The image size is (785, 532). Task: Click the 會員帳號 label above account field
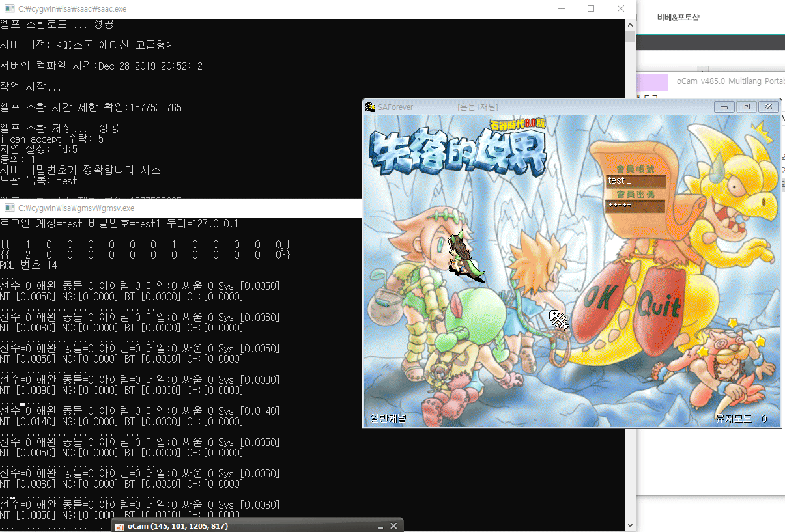(635, 169)
